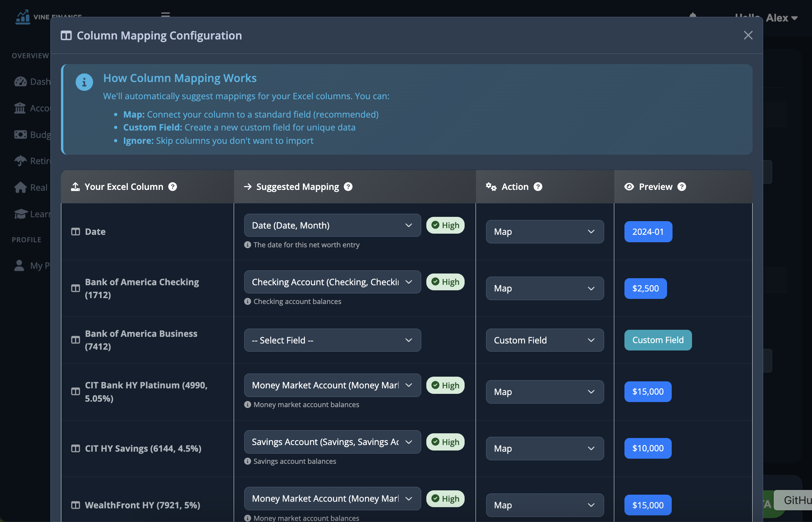
Task: Open Map action dropdown for CIT Bank HY Platinum
Action: [545, 391]
